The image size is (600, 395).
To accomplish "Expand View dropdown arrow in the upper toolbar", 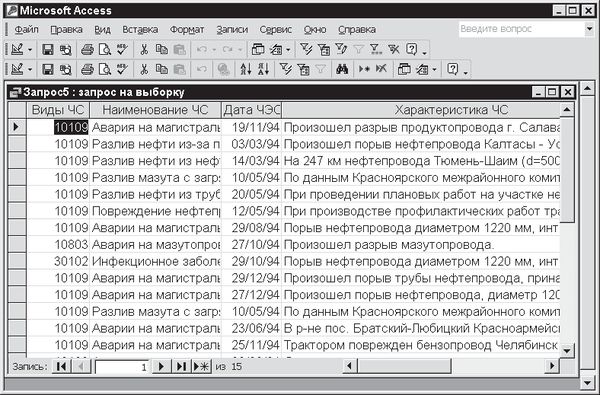I will point(30,50).
